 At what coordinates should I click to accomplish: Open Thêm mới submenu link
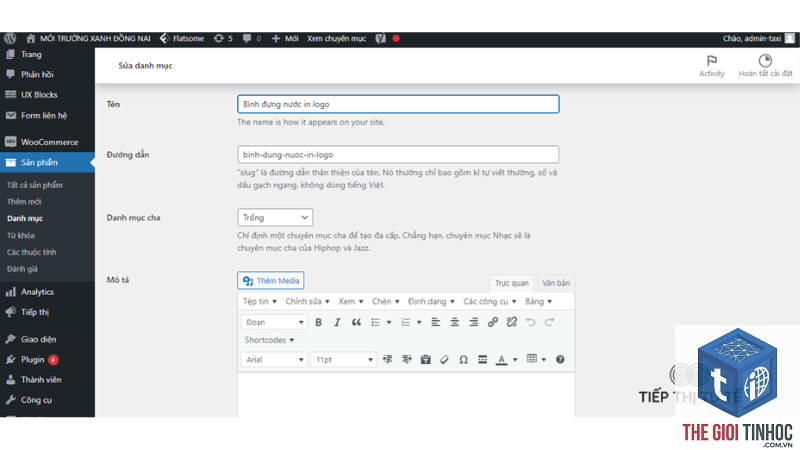pos(24,202)
